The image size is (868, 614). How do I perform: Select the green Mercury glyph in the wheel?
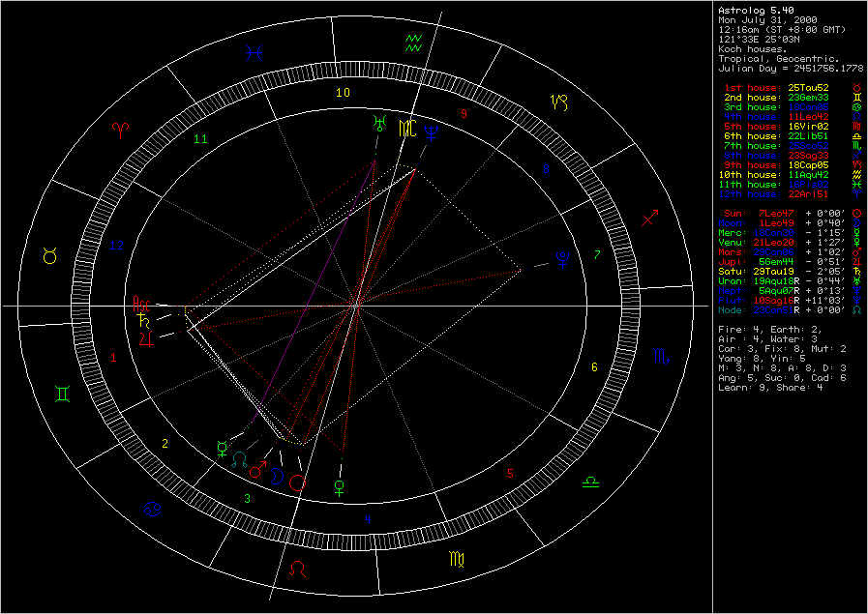[x=223, y=447]
